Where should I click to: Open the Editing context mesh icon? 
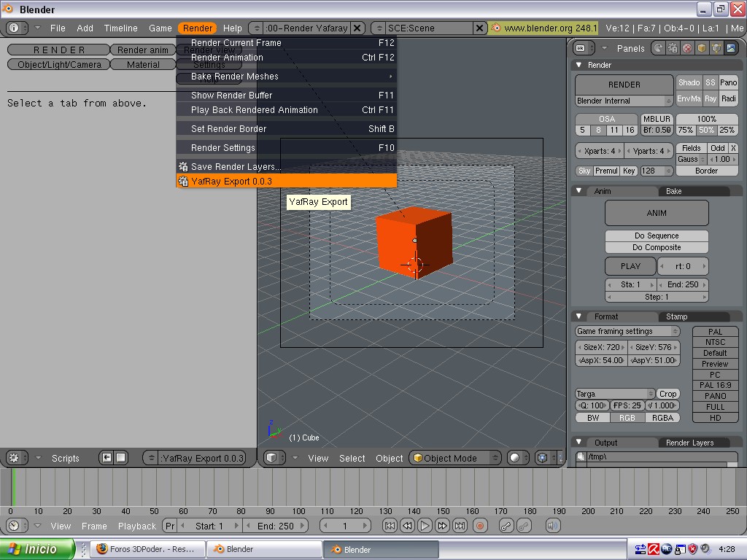pyautogui.click(x=716, y=48)
